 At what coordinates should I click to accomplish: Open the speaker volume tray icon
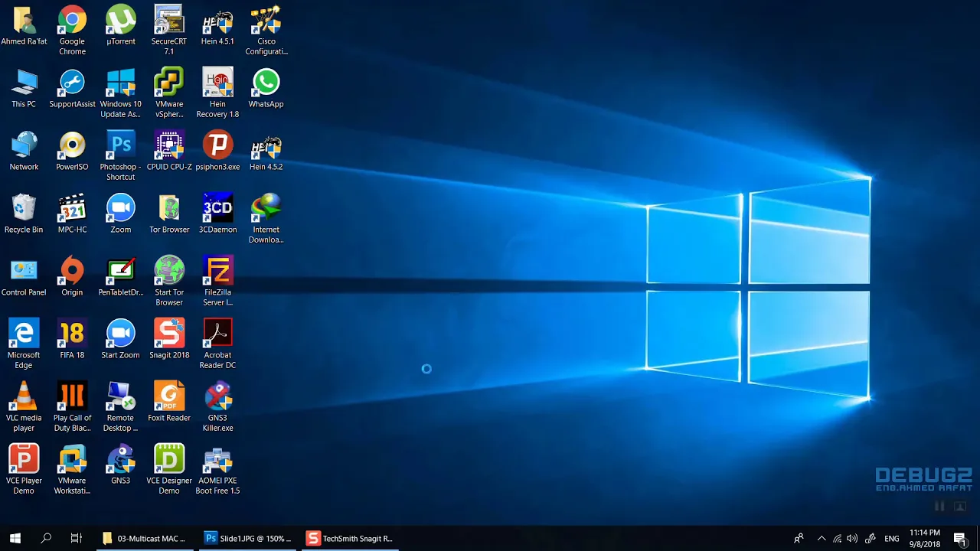pos(852,538)
